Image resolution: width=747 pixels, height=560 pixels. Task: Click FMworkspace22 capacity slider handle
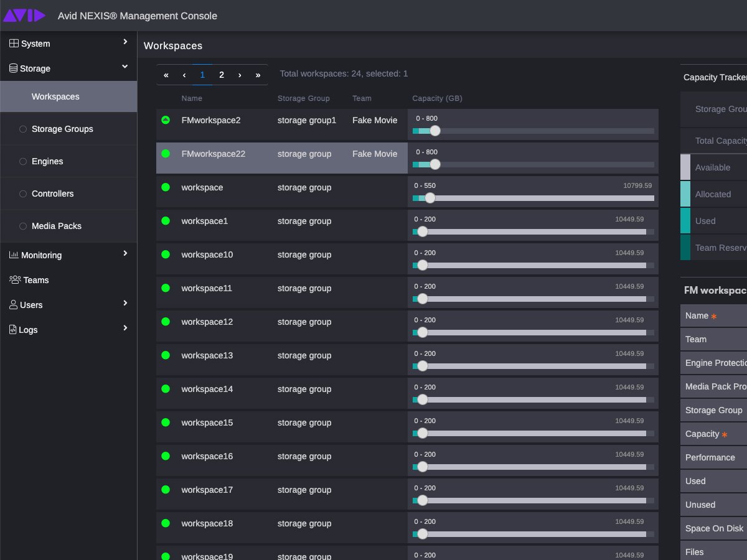435,164
